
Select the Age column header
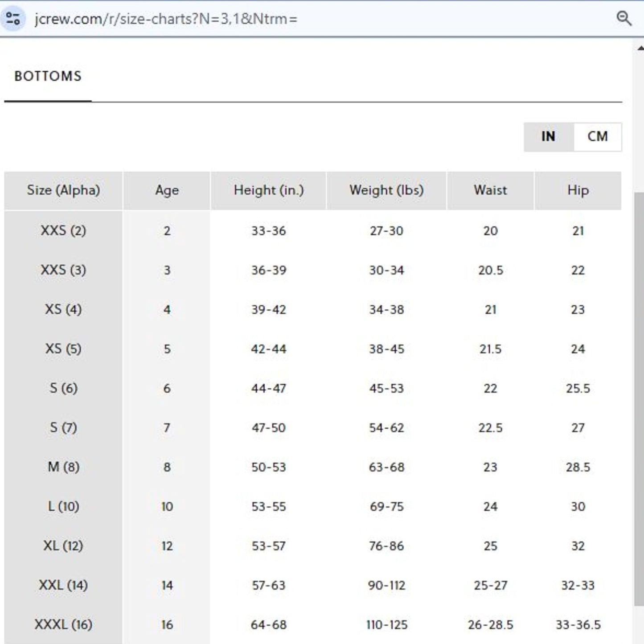pyautogui.click(x=167, y=190)
